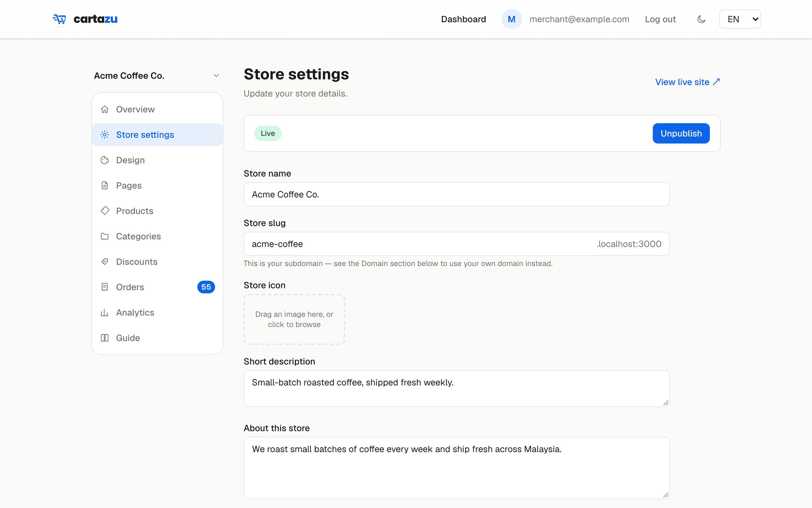Click the store icon upload drop zone
This screenshot has width=812, height=508.
click(294, 319)
